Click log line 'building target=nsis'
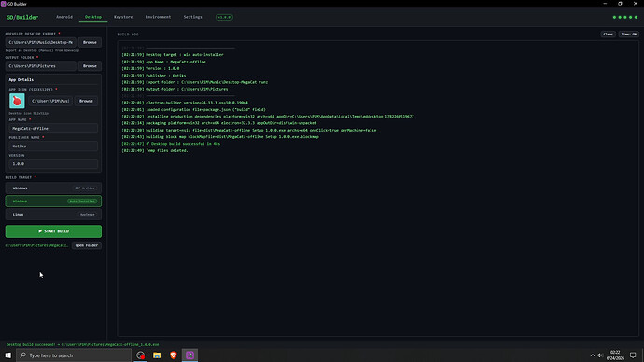644x362 pixels. (x=249, y=130)
